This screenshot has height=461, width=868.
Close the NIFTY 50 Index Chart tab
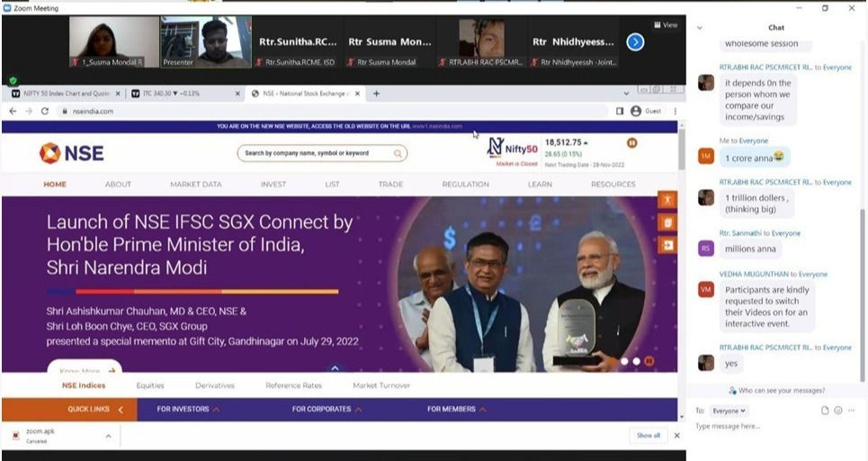pyautogui.click(x=117, y=94)
